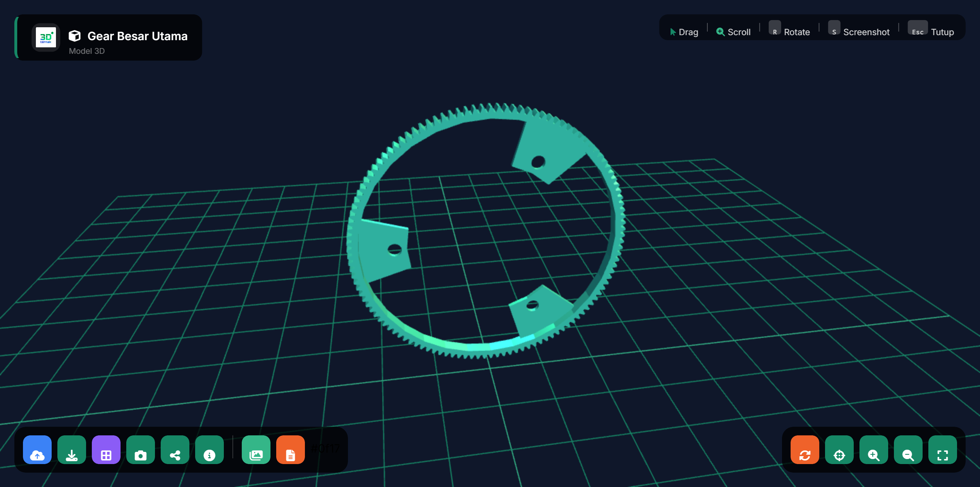Click the green magnifier Scroll hint icon
The width and height of the screenshot is (980, 487).
[x=720, y=32]
